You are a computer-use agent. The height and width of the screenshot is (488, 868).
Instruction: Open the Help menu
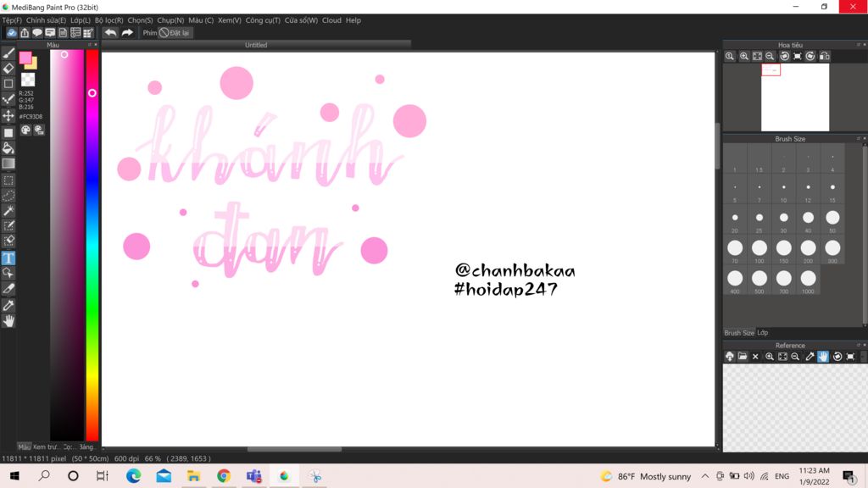pos(353,20)
